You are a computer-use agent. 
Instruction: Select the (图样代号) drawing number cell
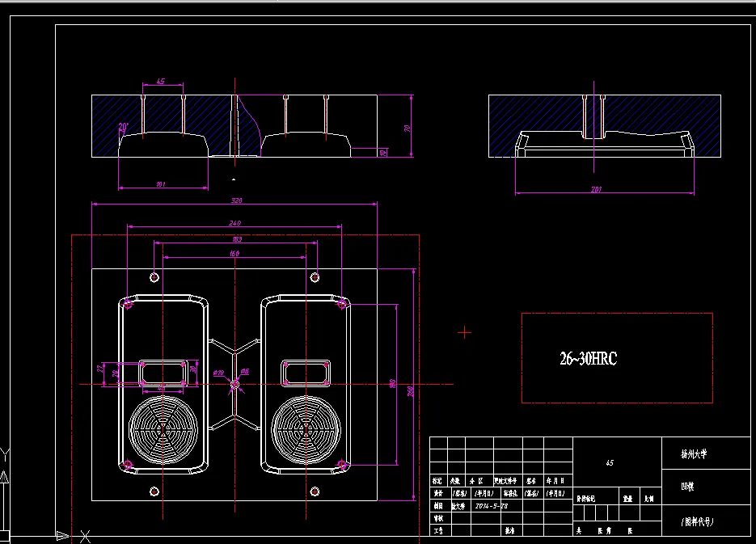(x=697, y=521)
